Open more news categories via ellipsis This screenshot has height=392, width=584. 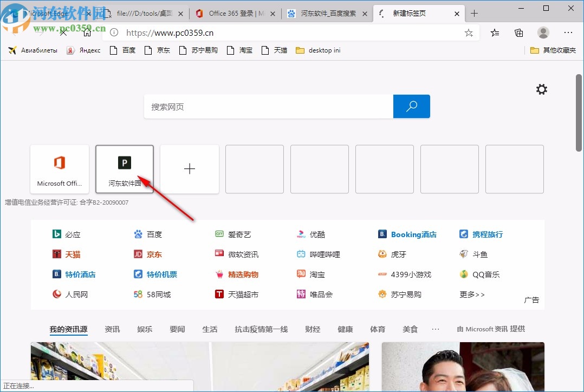[x=436, y=329]
